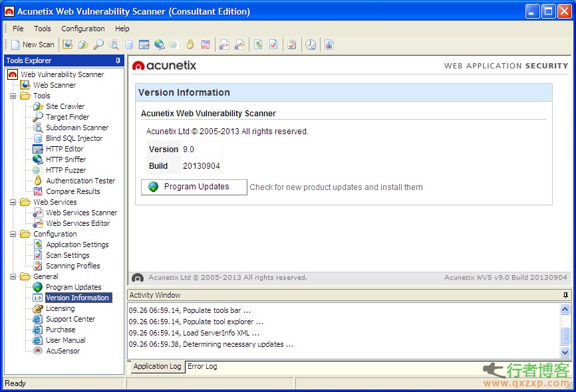Image resolution: width=576 pixels, height=392 pixels.
Task: Click the New Scan toolbar button
Action: point(33,45)
